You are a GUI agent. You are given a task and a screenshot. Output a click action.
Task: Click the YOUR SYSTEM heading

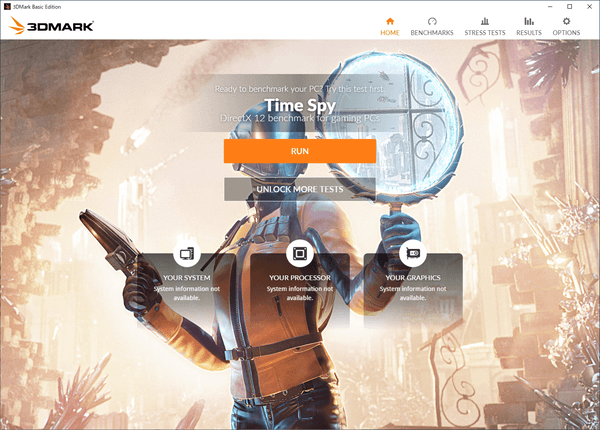[x=187, y=278]
